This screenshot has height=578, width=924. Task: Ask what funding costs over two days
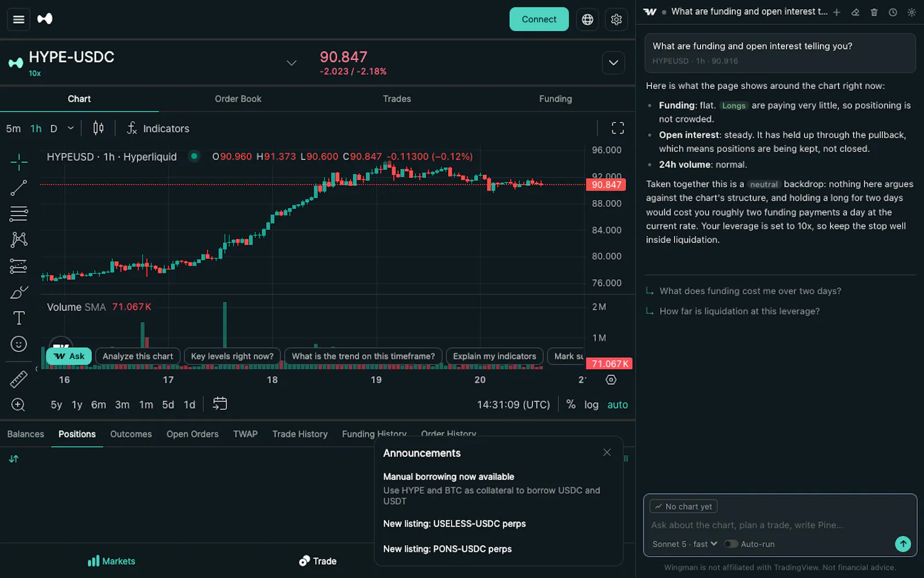pos(750,291)
